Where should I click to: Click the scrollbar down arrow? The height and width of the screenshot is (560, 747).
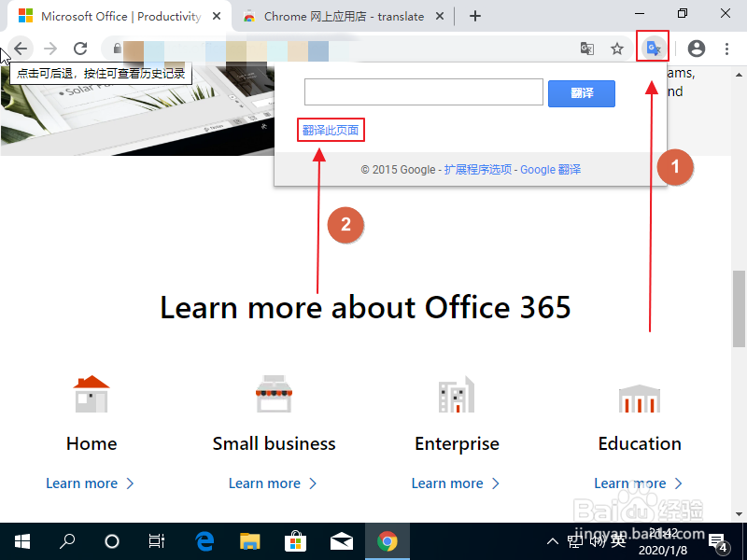click(739, 514)
